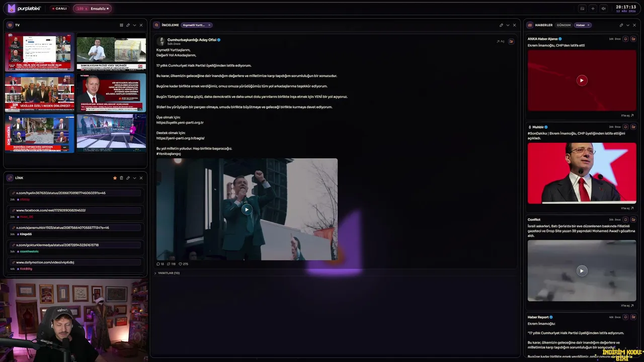Click the retweet count 118 icon

(171, 264)
